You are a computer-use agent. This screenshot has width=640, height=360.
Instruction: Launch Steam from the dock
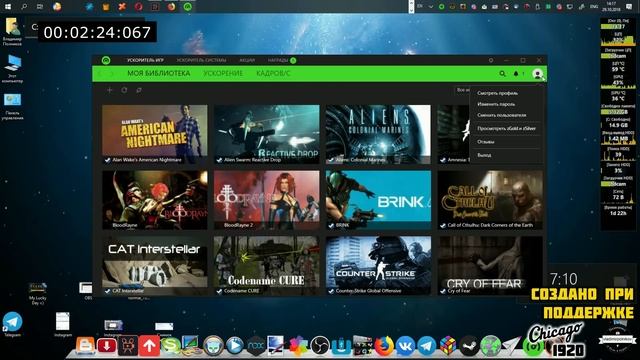click(x=469, y=346)
